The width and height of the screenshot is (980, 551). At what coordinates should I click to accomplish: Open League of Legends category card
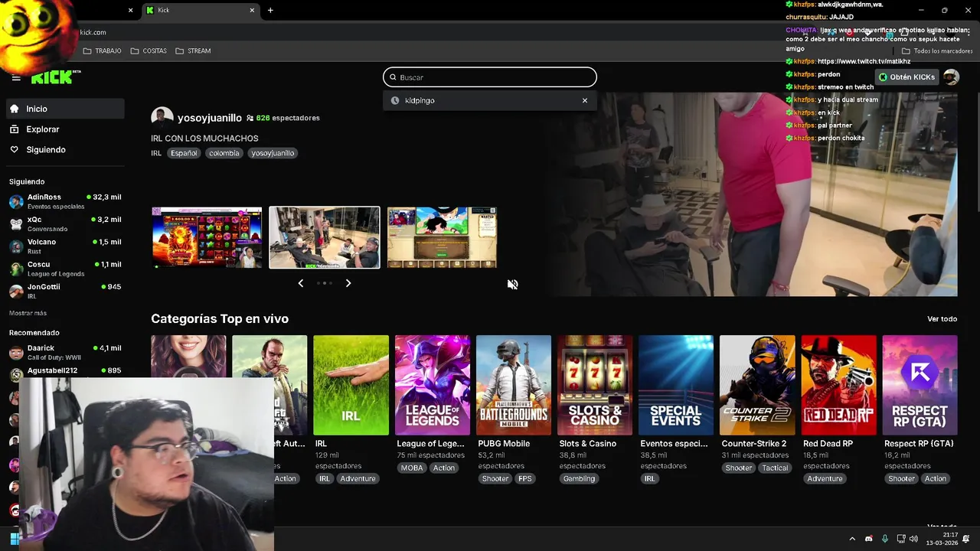click(432, 385)
